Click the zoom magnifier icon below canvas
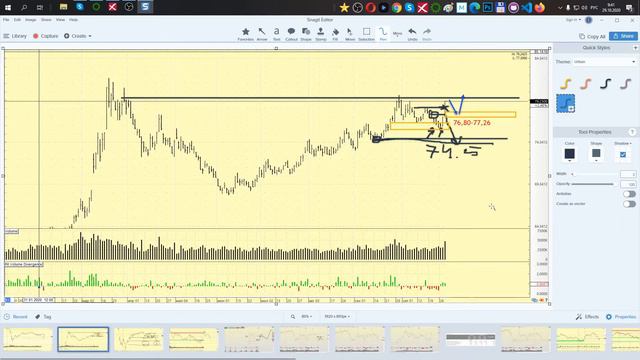 click(x=293, y=316)
